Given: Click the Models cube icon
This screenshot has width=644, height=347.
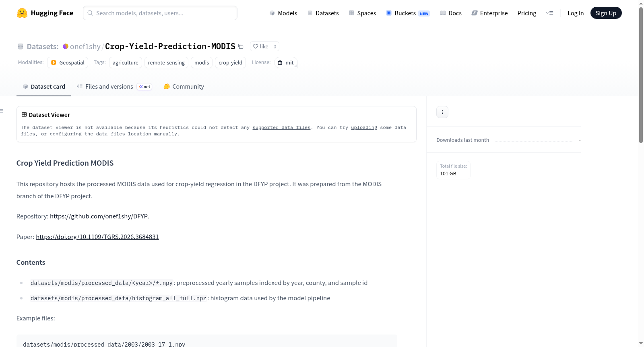Looking at the screenshot, I should tap(272, 13).
